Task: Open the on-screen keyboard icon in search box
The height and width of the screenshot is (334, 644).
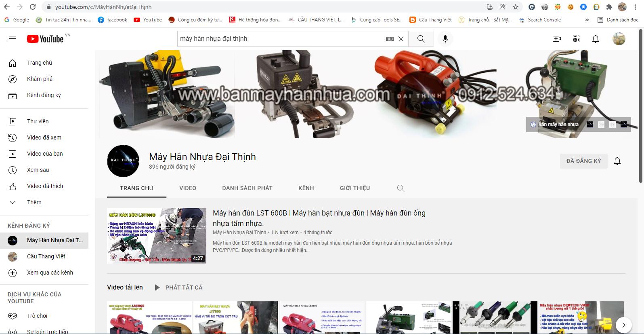Action: point(390,39)
